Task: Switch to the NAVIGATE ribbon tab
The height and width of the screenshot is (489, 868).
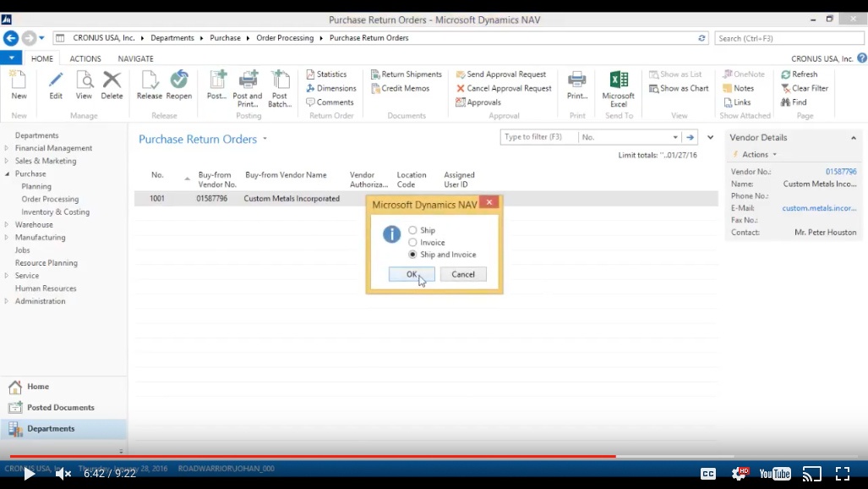Action: [135, 58]
